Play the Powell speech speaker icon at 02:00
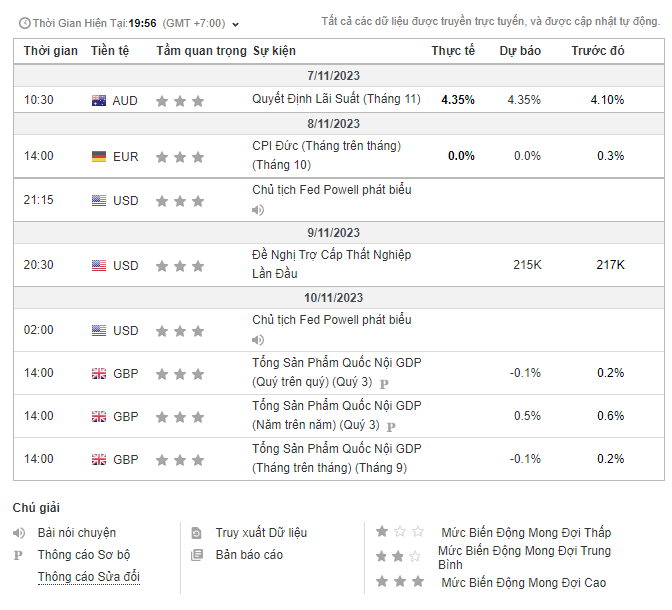 [x=258, y=339]
